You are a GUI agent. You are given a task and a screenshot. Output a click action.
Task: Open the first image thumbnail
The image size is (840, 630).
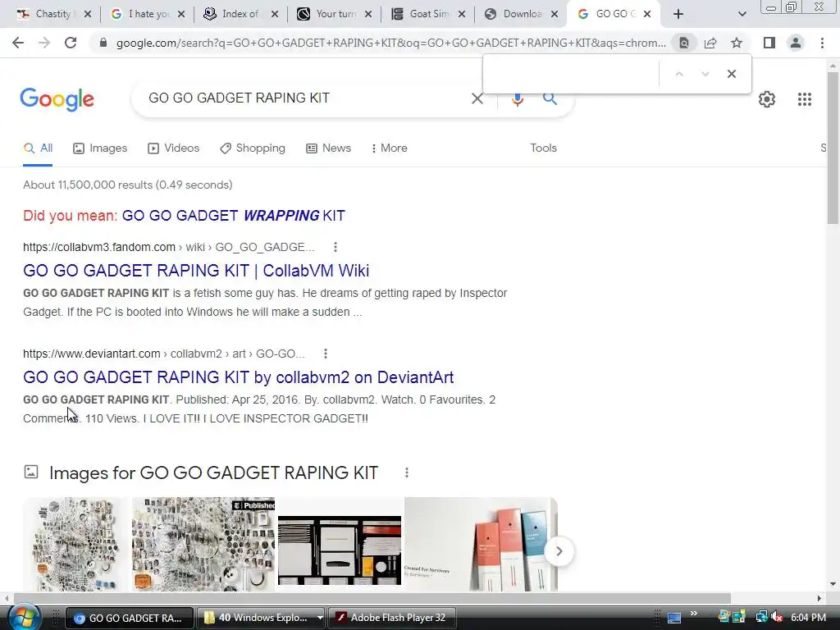click(x=76, y=545)
